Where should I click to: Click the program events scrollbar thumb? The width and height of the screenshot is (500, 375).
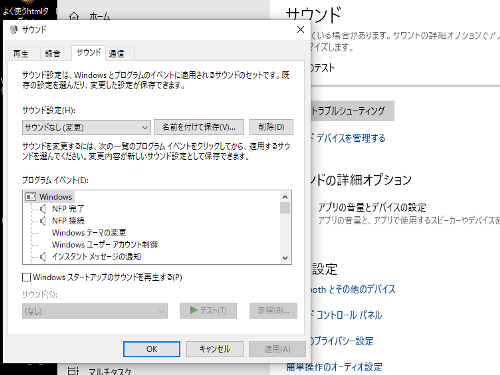(285, 208)
